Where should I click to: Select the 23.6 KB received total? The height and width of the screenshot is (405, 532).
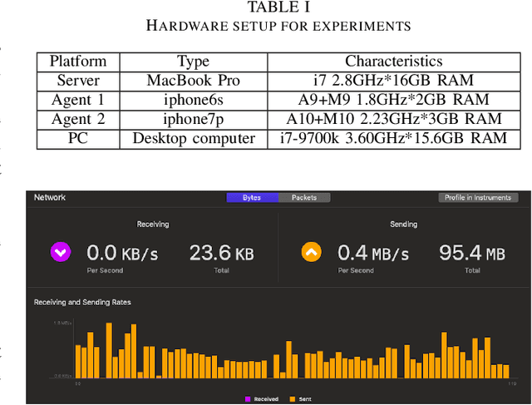click(x=219, y=253)
